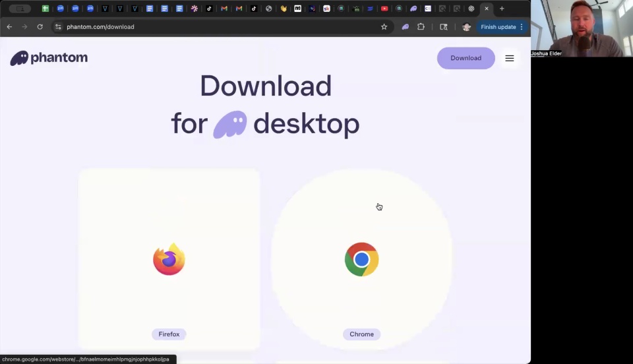Open the Phantom ghost extension in toolbar
The image size is (633, 364).
(x=406, y=26)
